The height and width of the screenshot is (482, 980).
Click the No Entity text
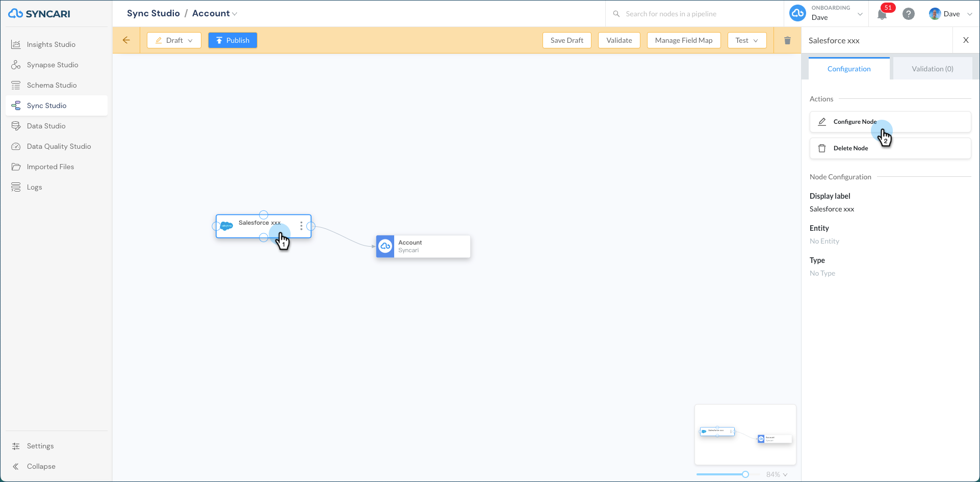pyautogui.click(x=824, y=241)
